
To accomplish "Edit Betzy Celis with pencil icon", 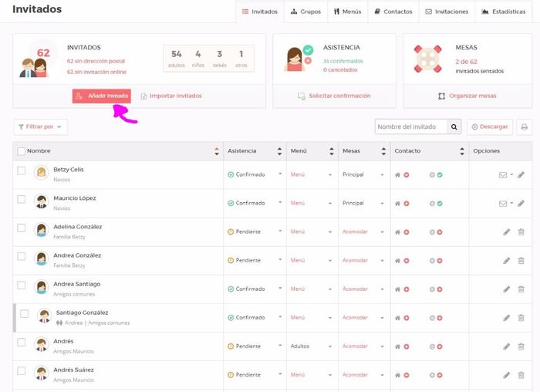I will tap(521, 174).
